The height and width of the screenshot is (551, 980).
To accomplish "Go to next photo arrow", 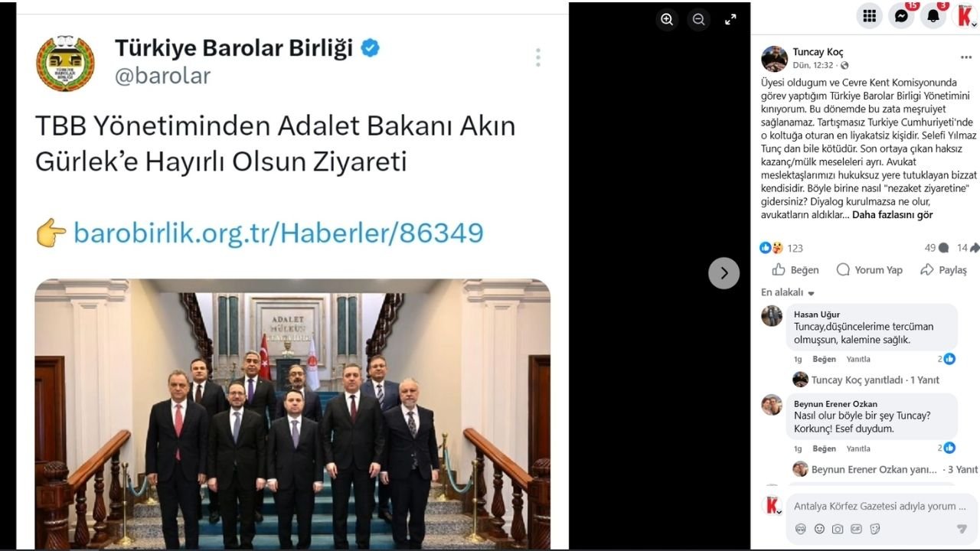I will (724, 273).
